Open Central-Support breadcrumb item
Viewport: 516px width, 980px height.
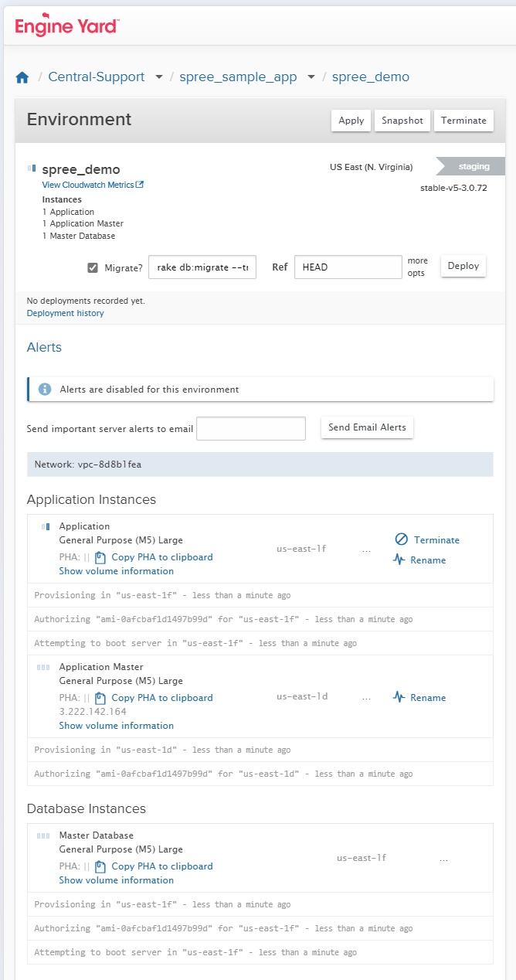click(96, 77)
